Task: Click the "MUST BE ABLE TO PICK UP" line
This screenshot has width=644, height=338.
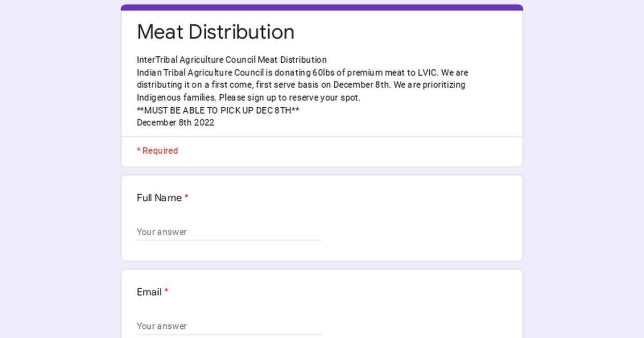Action: [218, 111]
